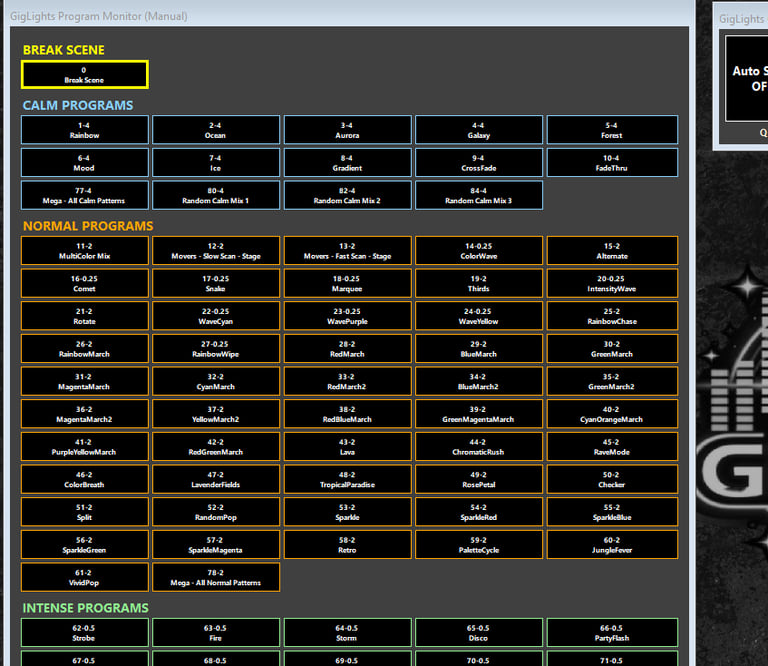
Task: Choose Mega - All Calm Patterns
Action: click(85, 195)
